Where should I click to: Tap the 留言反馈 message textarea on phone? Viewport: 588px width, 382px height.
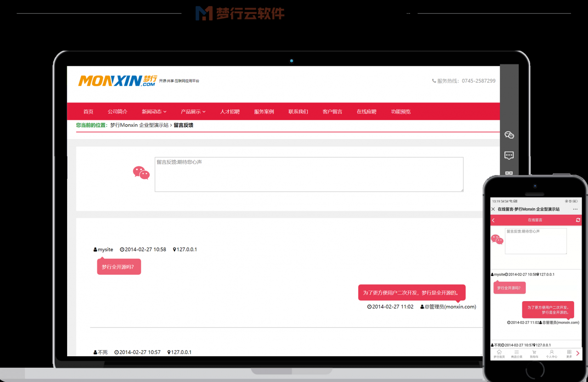pyautogui.click(x=536, y=241)
